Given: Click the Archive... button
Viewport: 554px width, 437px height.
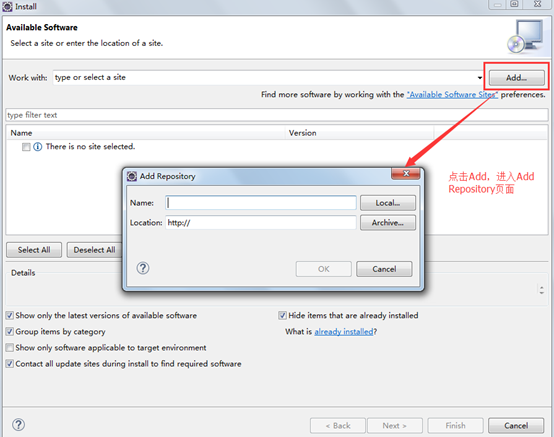Looking at the screenshot, I should 388,223.
